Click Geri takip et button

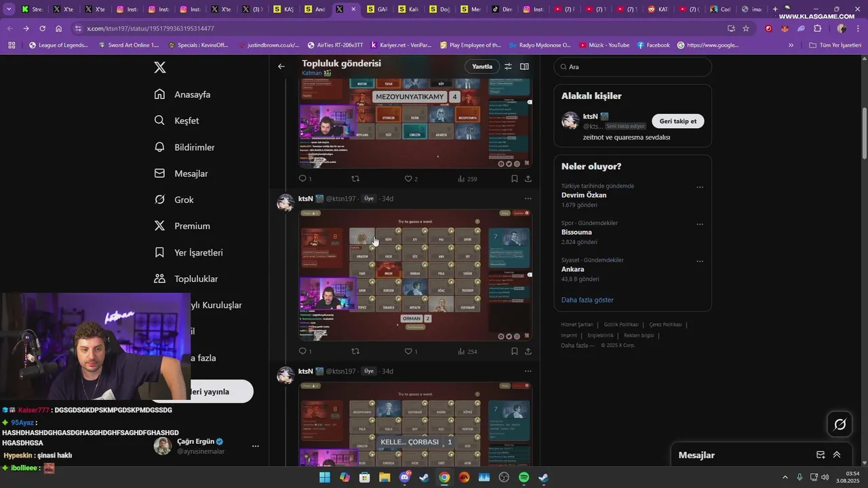[678, 121]
